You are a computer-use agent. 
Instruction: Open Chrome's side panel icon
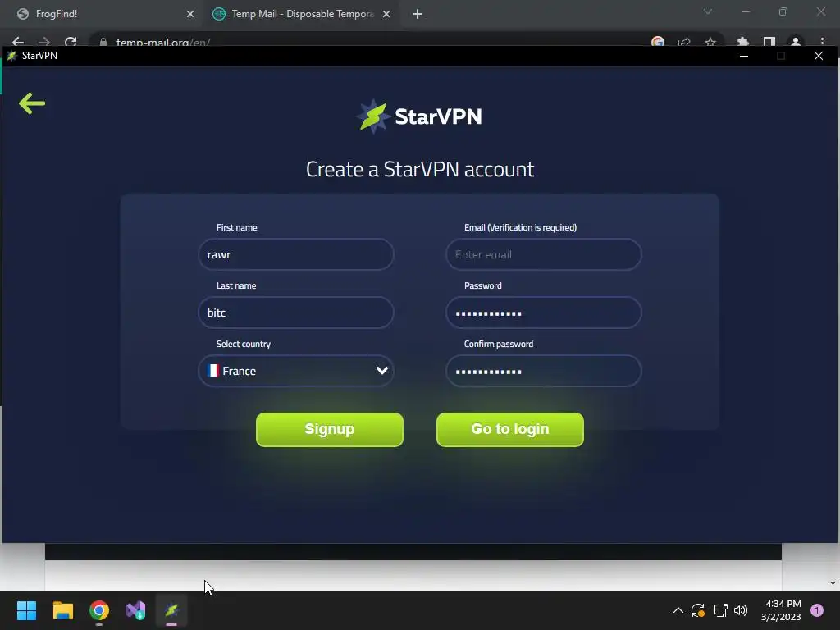769,42
